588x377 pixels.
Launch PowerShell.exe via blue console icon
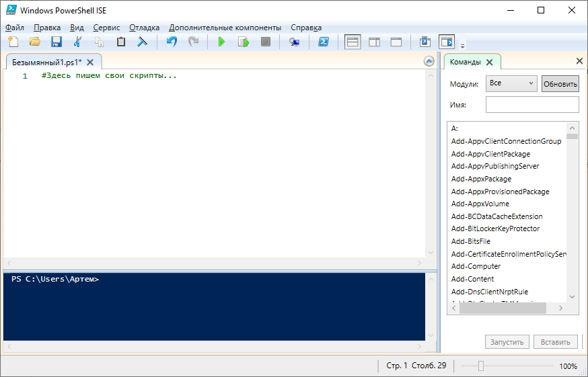pyautogui.click(x=323, y=42)
